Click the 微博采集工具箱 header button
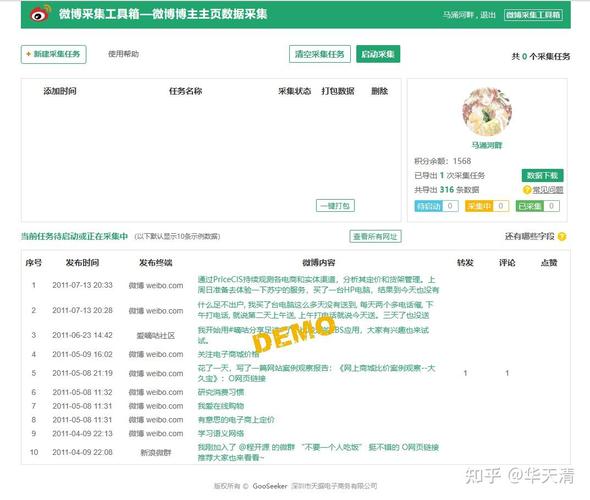The width and height of the screenshot is (590, 500). point(533,15)
